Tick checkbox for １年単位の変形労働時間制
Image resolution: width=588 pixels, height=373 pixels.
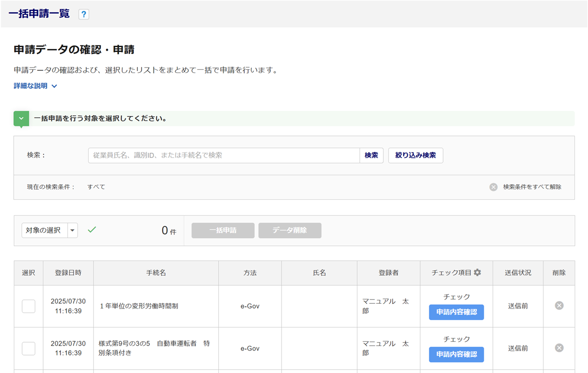click(28, 306)
